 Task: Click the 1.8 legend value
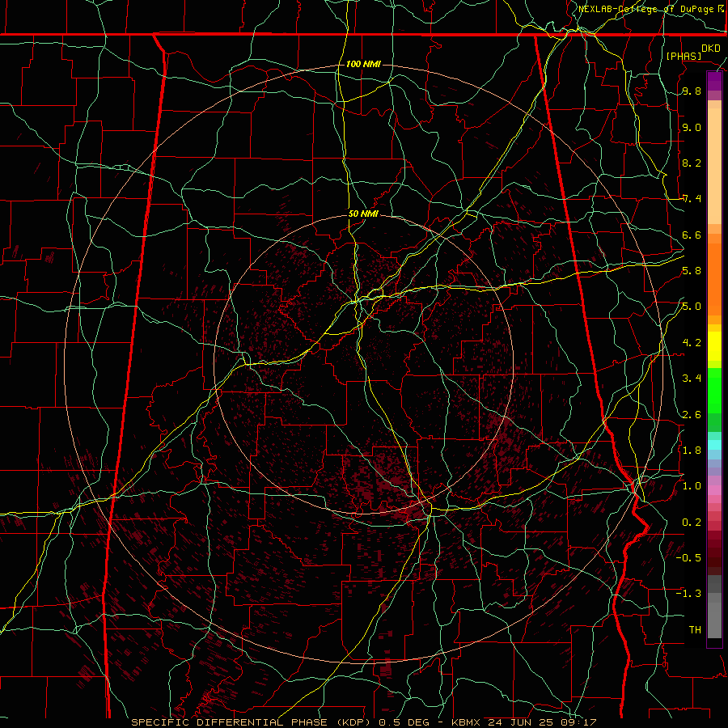pos(692,451)
